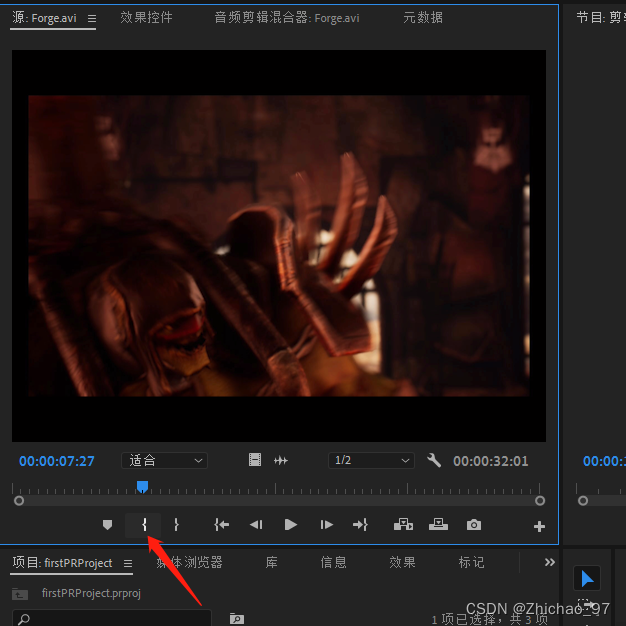Select the Selection tool arrow
This screenshot has width=626, height=626.
587,578
